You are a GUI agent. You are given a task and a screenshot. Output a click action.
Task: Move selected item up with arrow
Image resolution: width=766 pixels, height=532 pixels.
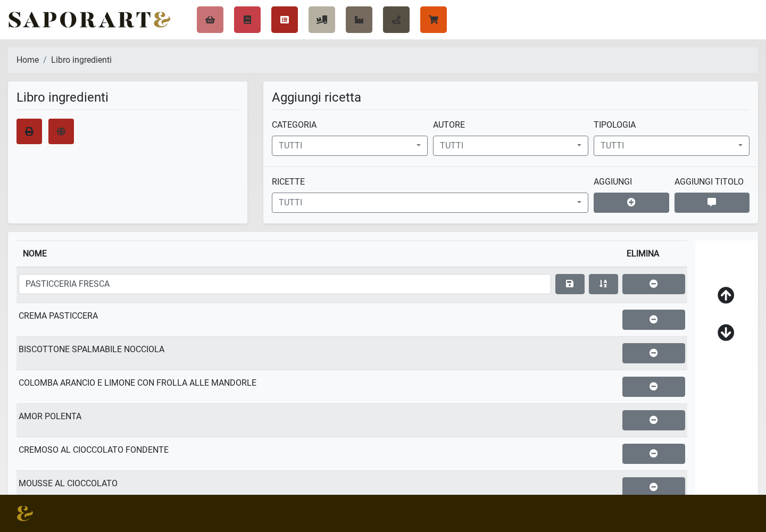pyautogui.click(x=726, y=295)
